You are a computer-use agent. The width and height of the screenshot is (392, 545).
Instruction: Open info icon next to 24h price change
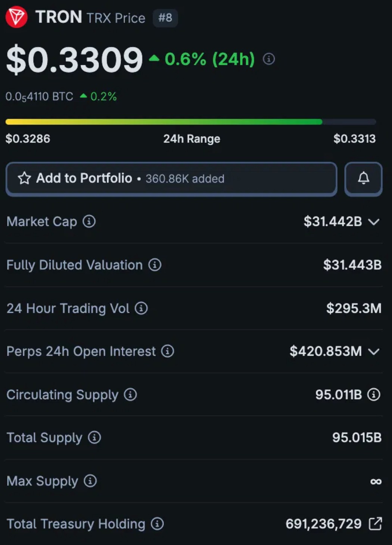(x=269, y=59)
